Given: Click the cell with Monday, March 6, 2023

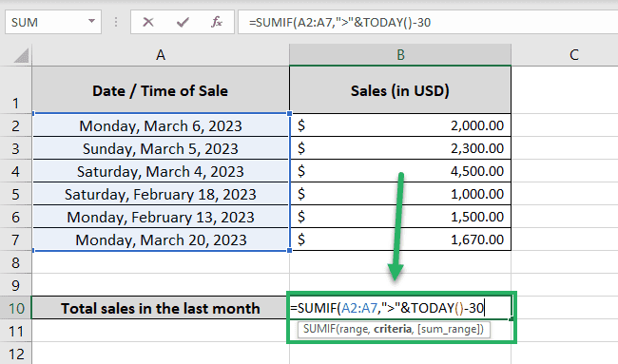Looking at the screenshot, I should pos(161,125).
